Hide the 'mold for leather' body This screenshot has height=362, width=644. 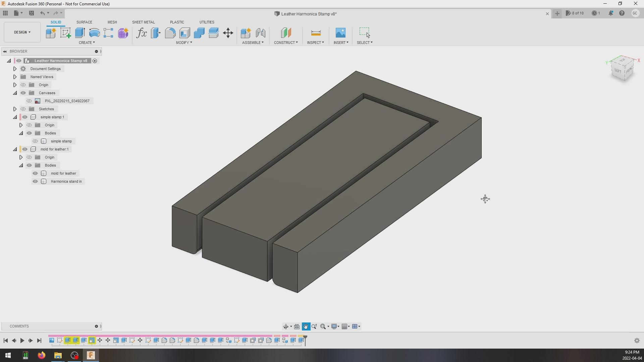(35, 173)
